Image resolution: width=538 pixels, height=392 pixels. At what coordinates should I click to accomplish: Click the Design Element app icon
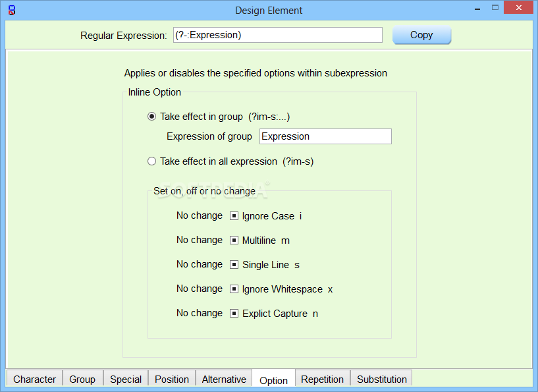pos(12,10)
